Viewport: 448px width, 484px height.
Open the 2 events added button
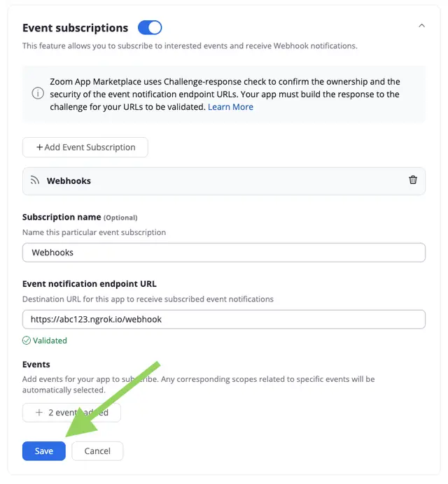(x=71, y=413)
